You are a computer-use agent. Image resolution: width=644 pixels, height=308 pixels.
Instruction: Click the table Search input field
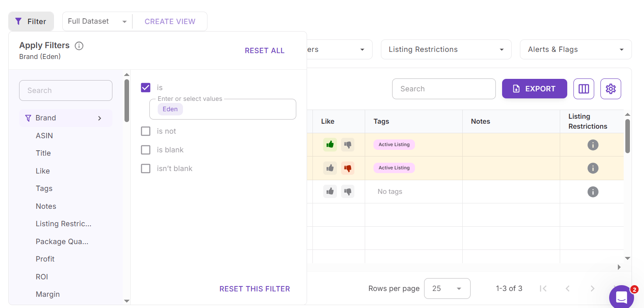[x=444, y=89]
